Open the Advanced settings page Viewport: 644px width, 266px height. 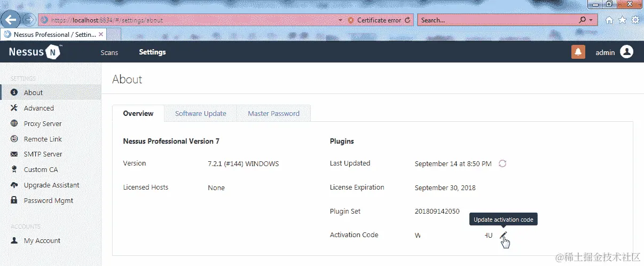(x=51, y=108)
